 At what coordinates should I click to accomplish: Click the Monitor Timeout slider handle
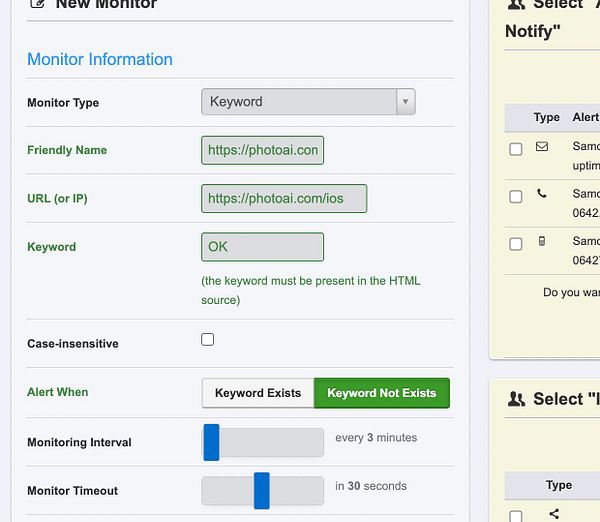(x=262, y=490)
